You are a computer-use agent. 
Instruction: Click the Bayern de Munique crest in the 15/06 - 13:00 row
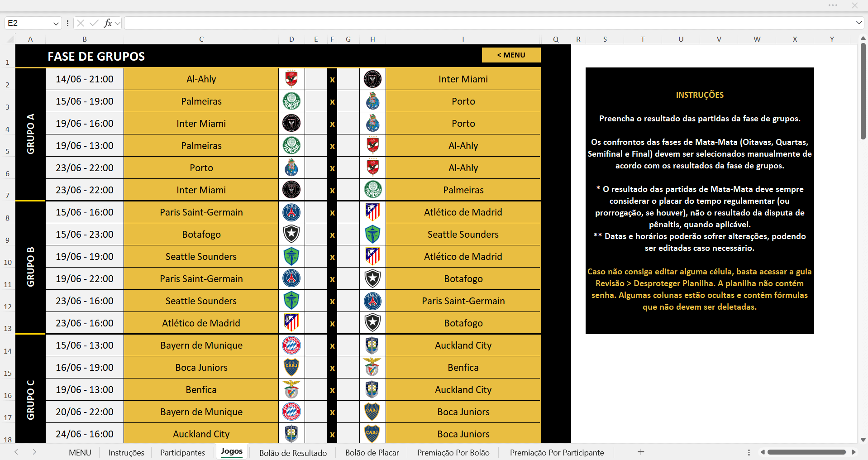click(x=291, y=345)
